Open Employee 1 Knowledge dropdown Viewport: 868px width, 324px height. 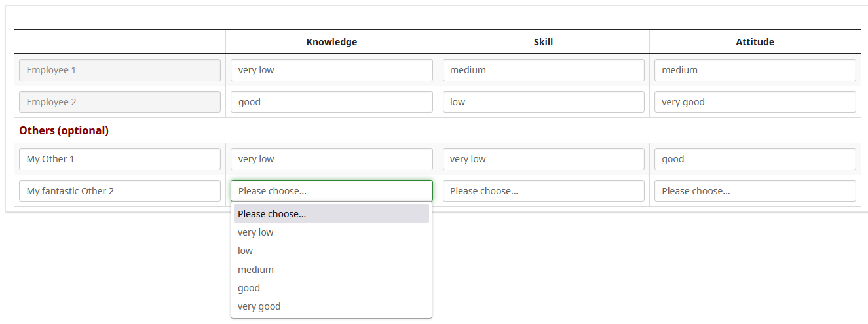click(331, 70)
